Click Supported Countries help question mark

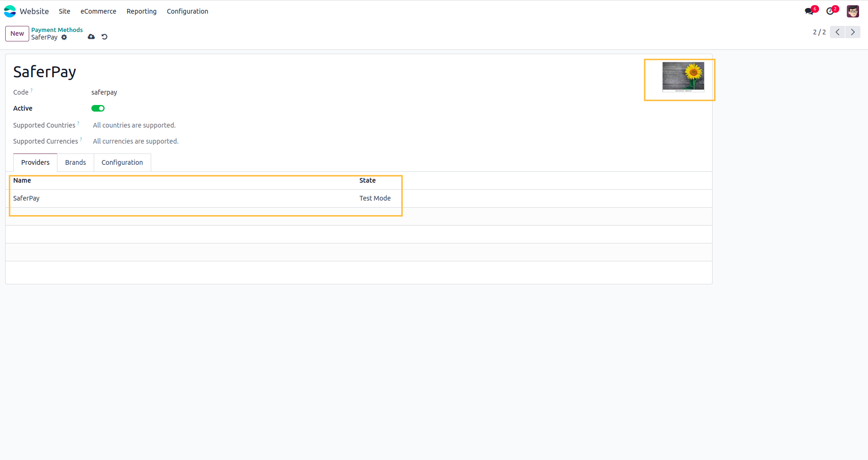78,122
